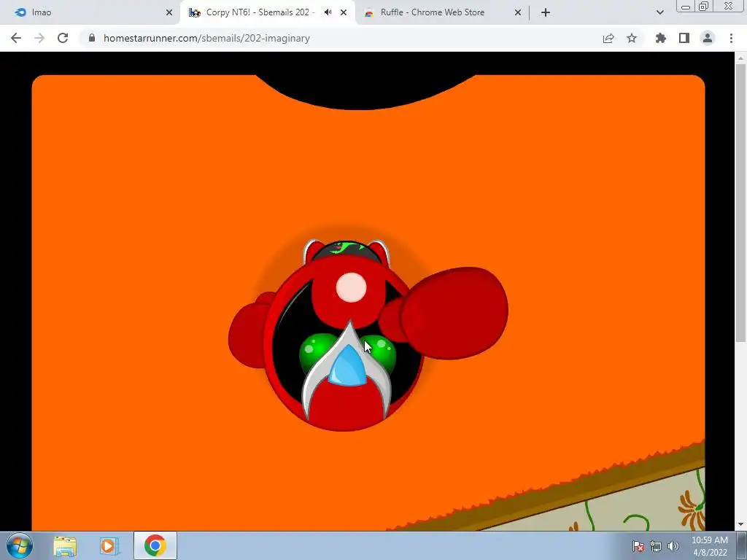
Task: Open network status tray icon
Action: coord(656,546)
